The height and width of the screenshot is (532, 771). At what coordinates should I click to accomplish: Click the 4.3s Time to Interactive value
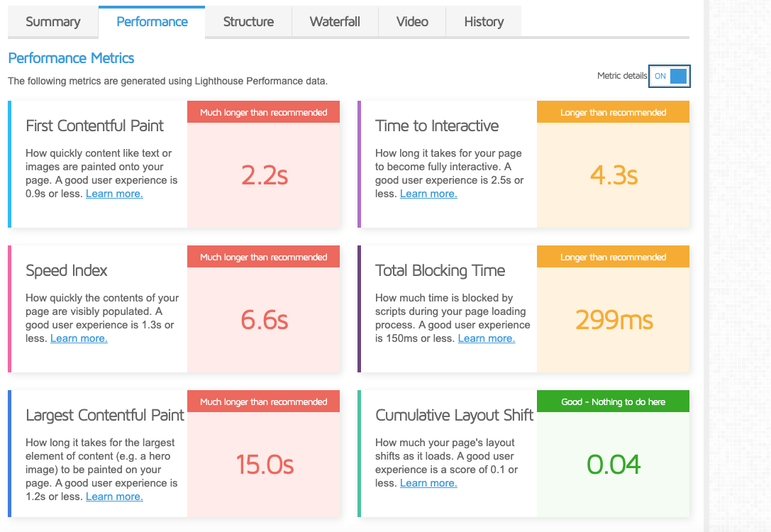coord(614,175)
